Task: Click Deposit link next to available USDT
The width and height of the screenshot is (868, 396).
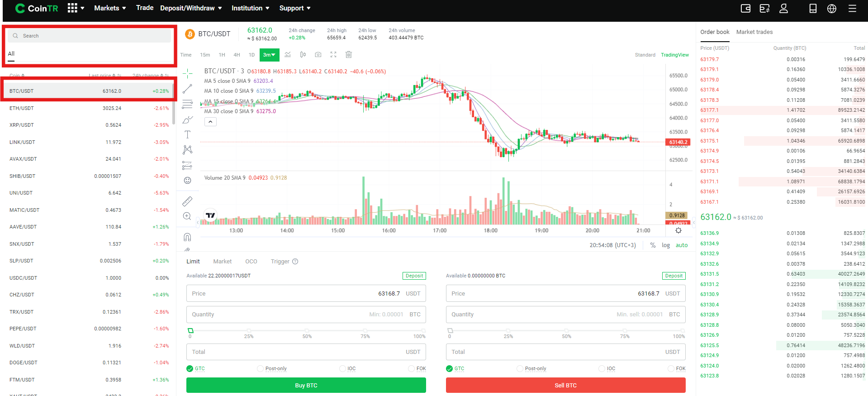Action: 414,276
